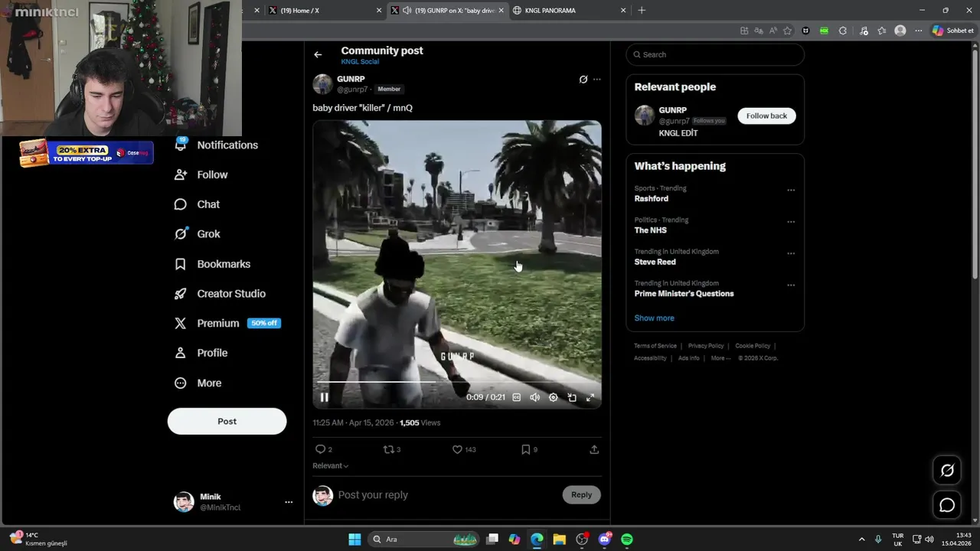980x551 pixels.
Task: Open the post's three-dot more menu
Action: click(x=597, y=80)
